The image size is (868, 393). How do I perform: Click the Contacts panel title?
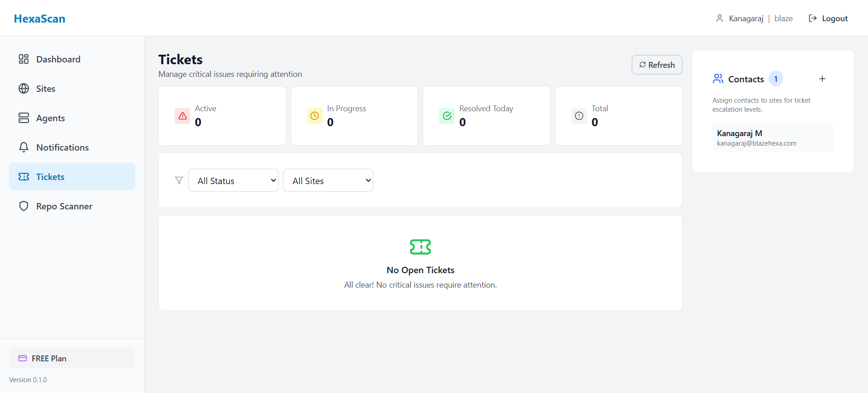click(x=746, y=79)
